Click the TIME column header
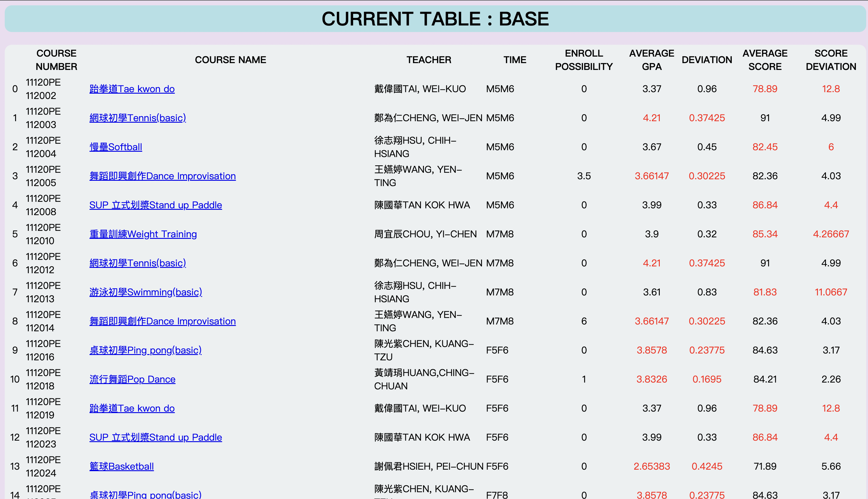 tap(515, 60)
